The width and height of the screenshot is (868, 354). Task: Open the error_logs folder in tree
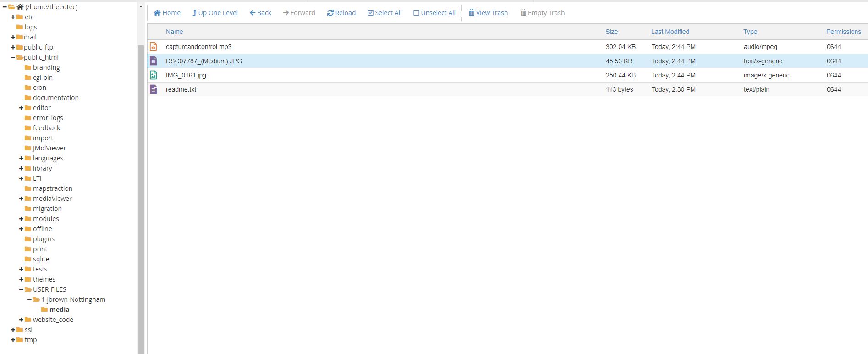48,118
